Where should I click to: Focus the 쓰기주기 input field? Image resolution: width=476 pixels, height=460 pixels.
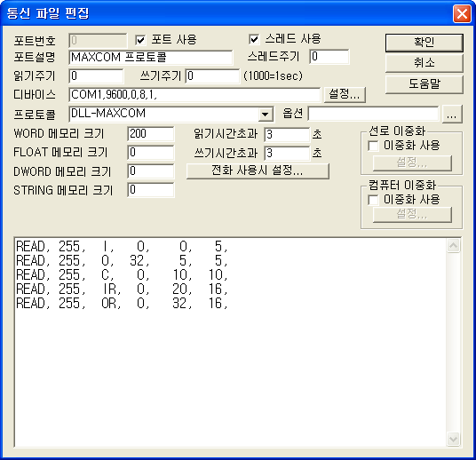[x=212, y=75]
